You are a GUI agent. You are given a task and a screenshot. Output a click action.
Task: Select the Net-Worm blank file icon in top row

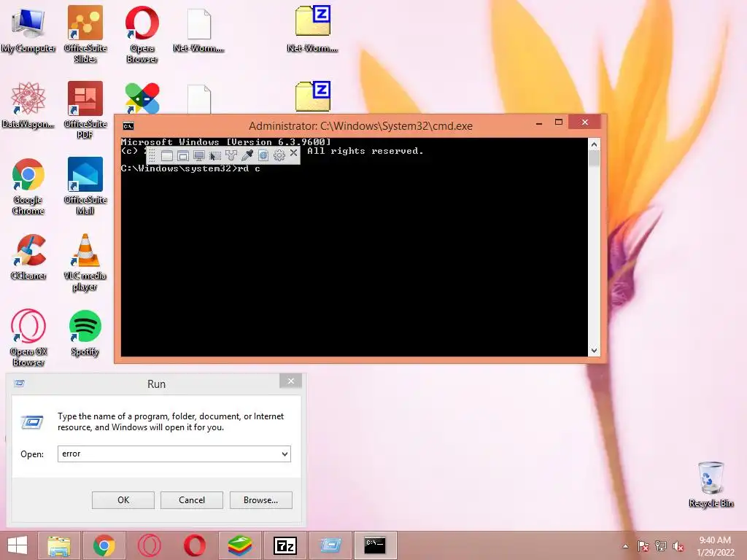click(198, 31)
